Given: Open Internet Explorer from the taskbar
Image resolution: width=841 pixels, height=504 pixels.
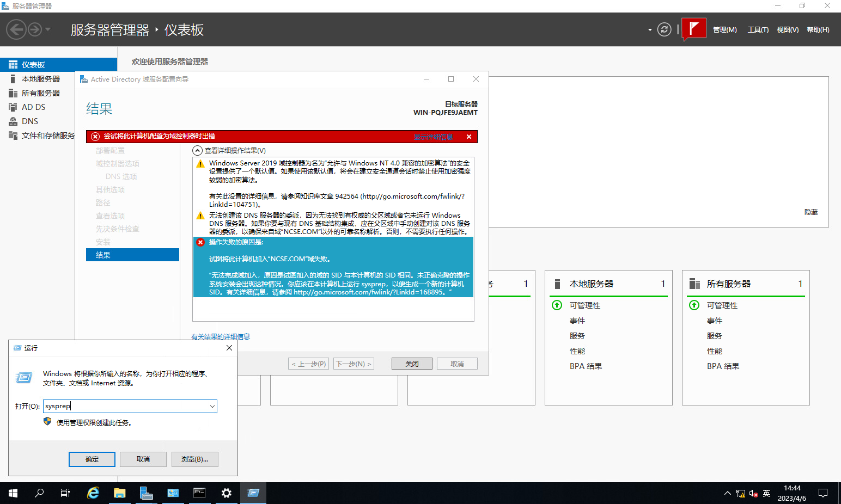Looking at the screenshot, I should coord(93,493).
